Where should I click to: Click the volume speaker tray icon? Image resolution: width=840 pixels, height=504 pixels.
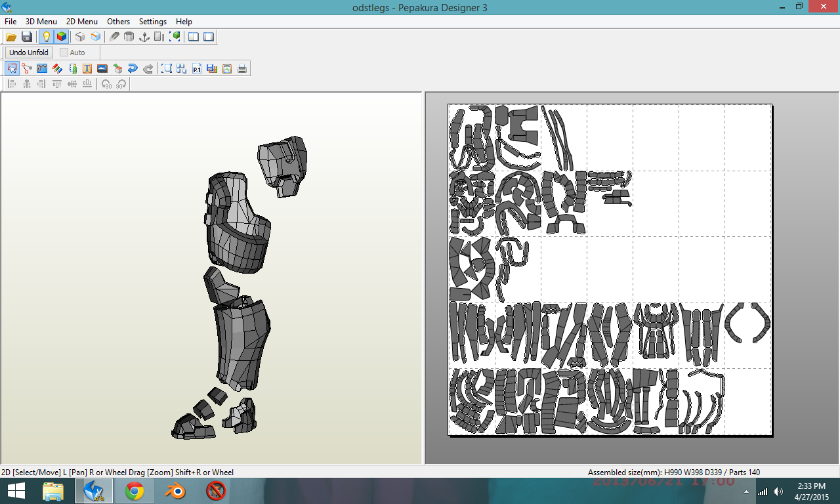pos(778,492)
